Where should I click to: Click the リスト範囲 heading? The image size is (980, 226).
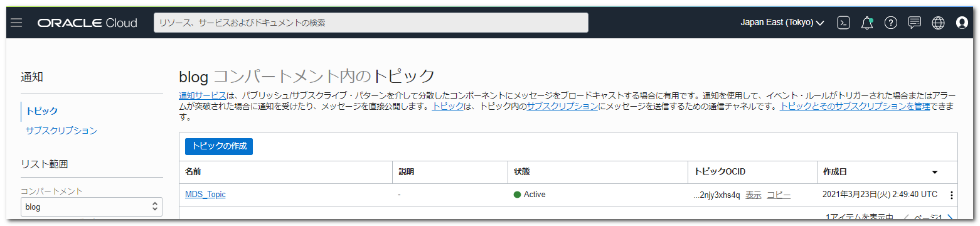(x=44, y=164)
